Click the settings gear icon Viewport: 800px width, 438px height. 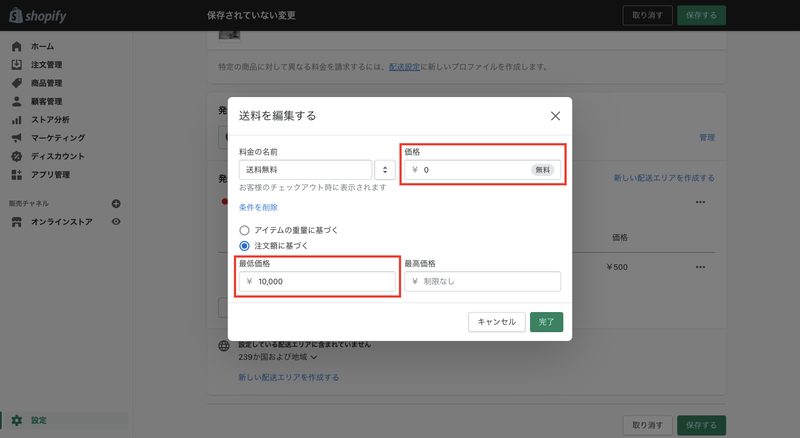point(16,421)
